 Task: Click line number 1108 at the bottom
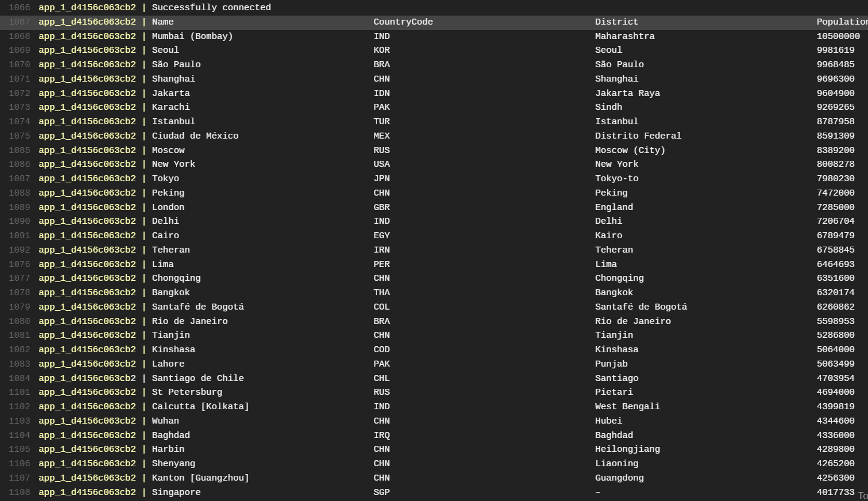click(x=19, y=492)
